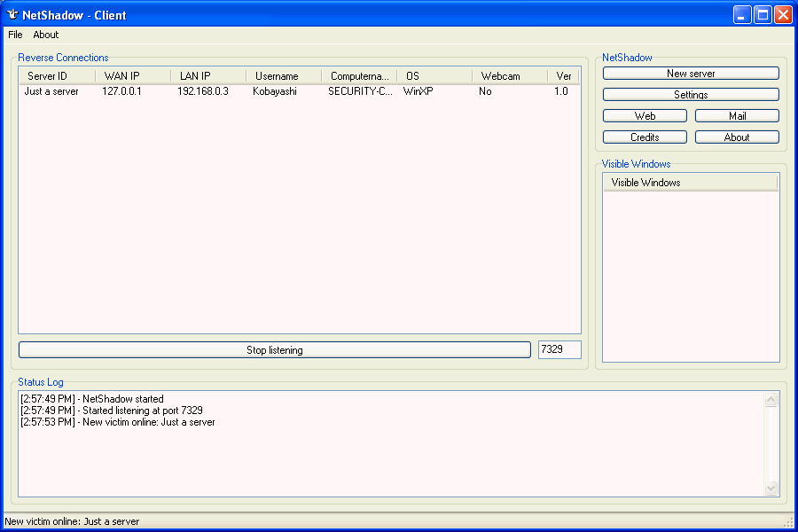
Task: Click the Web button
Action: pyautogui.click(x=645, y=115)
